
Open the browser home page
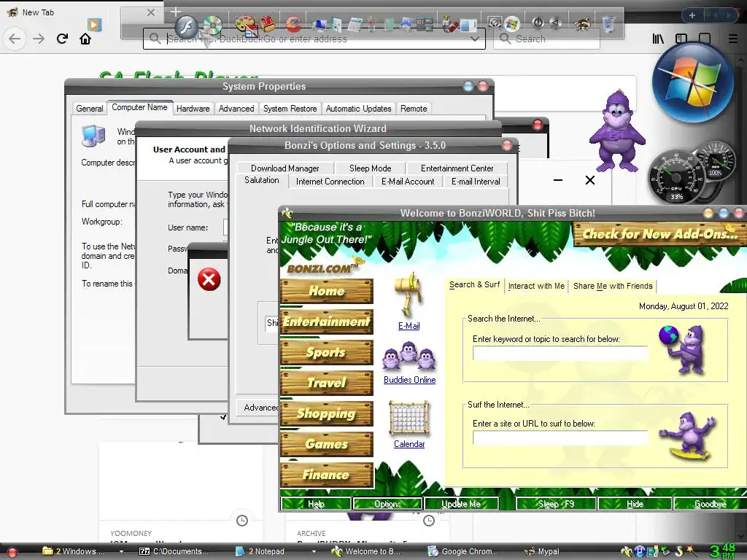[x=85, y=39]
